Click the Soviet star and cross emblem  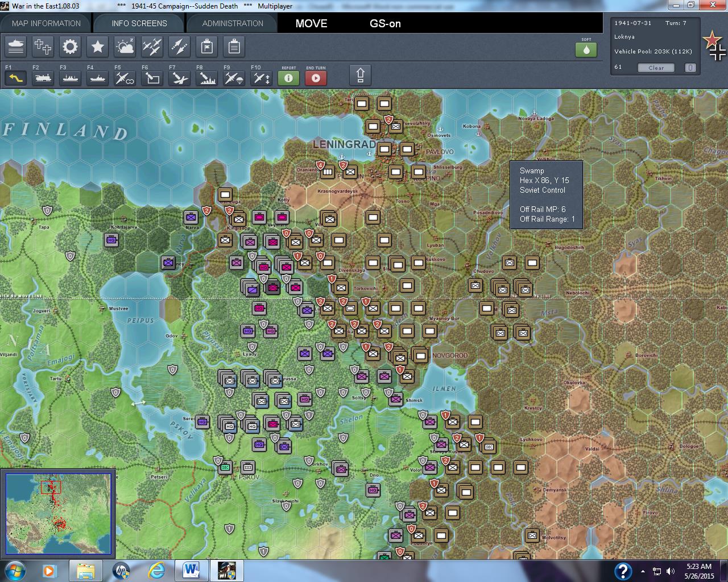(x=714, y=46)
